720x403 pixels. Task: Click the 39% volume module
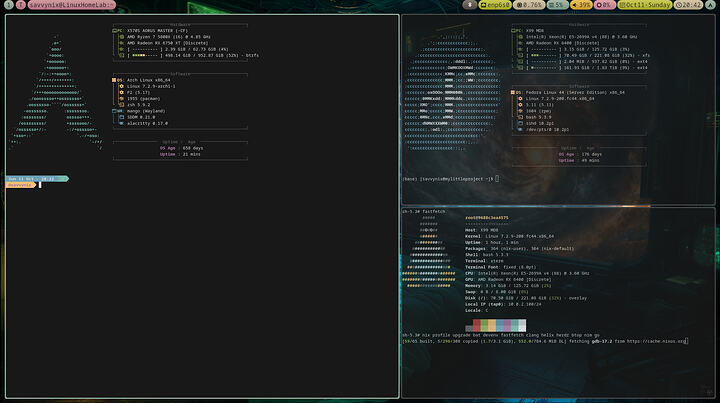pyautogui.click(x=581, y=5)
